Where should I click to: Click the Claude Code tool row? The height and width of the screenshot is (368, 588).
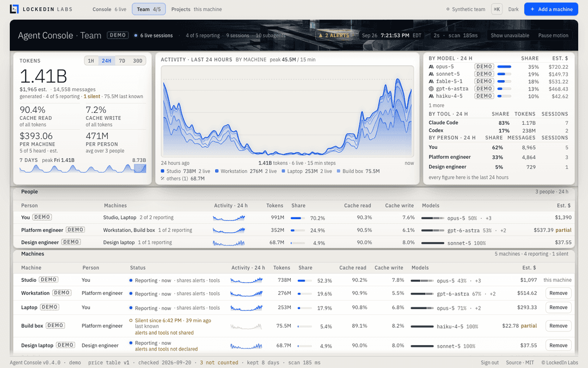point(498,123)
